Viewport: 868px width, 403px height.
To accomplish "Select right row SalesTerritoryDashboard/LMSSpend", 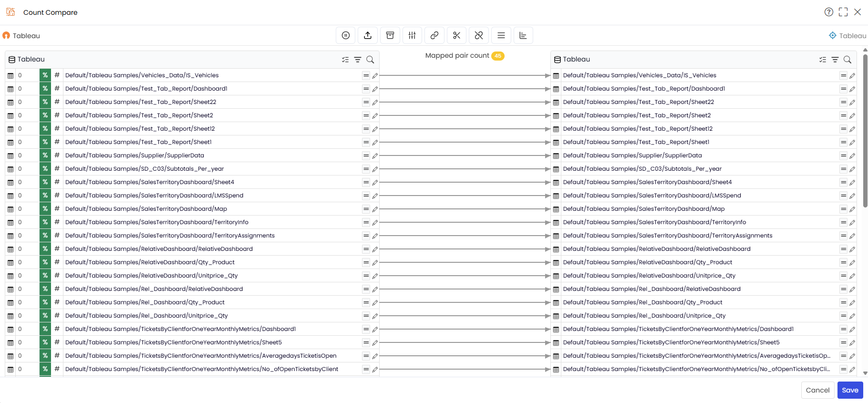I will [703, 196].
